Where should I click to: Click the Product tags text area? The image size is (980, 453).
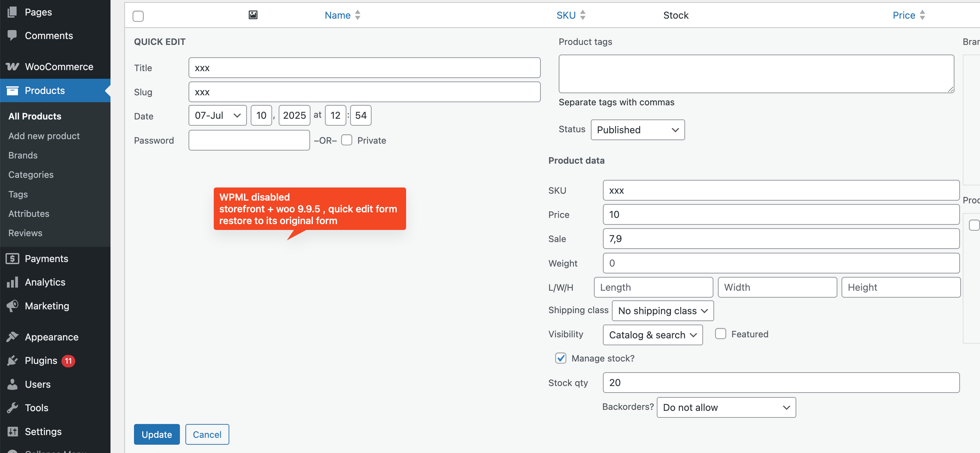click(756, 74)
